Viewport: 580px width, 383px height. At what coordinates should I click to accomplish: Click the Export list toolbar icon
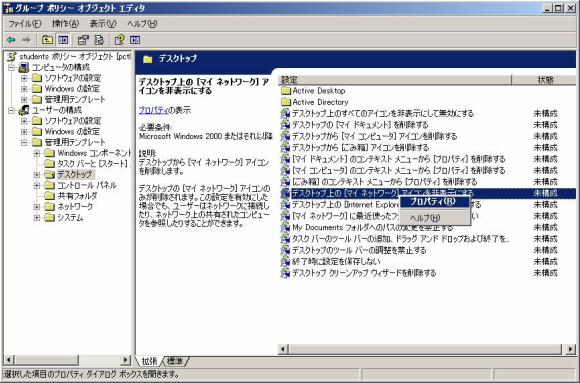click(x=99, y=40)
